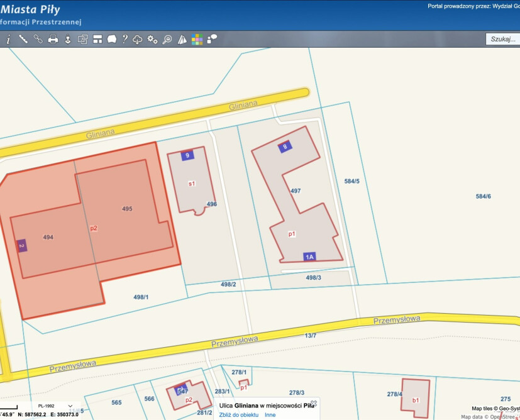The width and height of the screenshot is (520, 420).
Task: Open the print map tool
Action: pos(53,39)
